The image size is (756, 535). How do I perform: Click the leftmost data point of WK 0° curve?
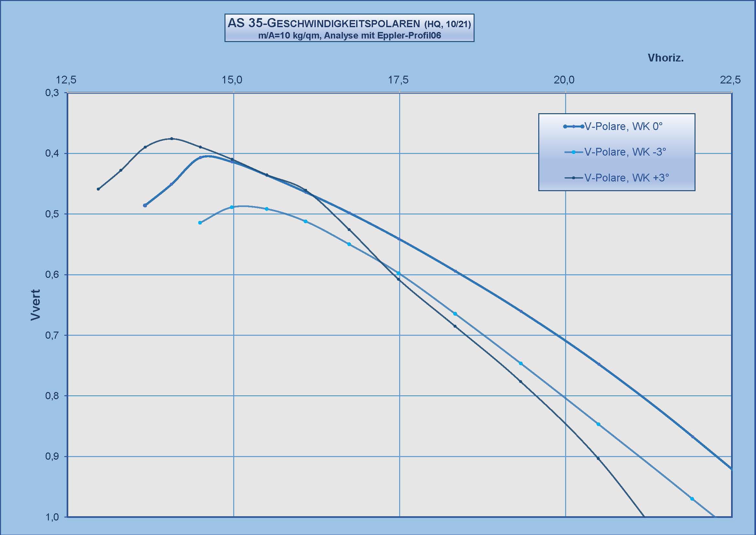pyautogui.click(x=145, y=205)
